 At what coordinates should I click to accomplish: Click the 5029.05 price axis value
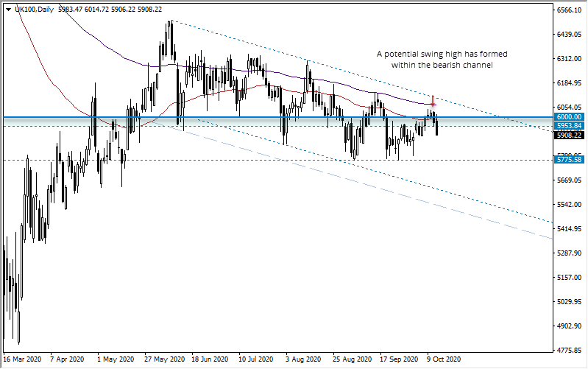pyautogui.click(x=570, y=302)
